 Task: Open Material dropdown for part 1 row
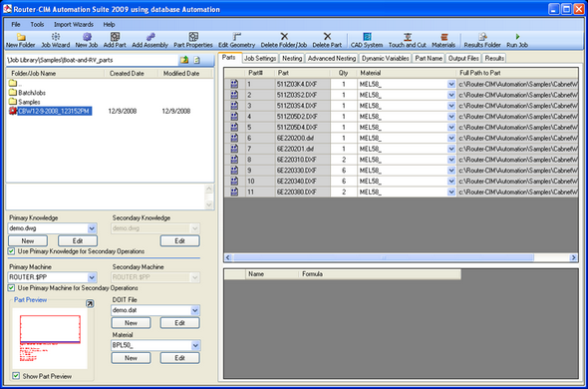(451, 85)
